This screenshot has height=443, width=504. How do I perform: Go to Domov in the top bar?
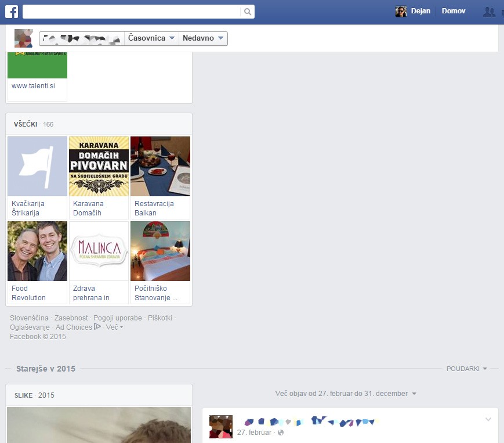[x=453, y=11]
